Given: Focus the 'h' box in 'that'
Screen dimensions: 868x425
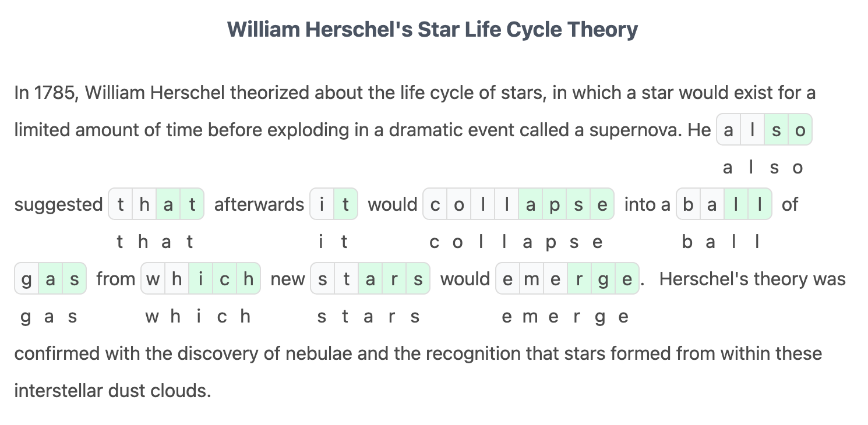Looking at the screenshot, I should [144, 204].
